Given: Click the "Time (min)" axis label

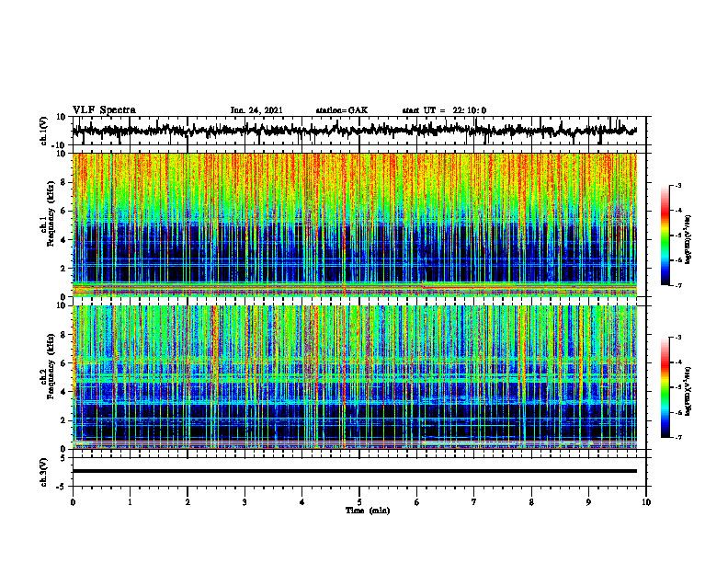Looking at the screenshot, I should coord(368,511).
